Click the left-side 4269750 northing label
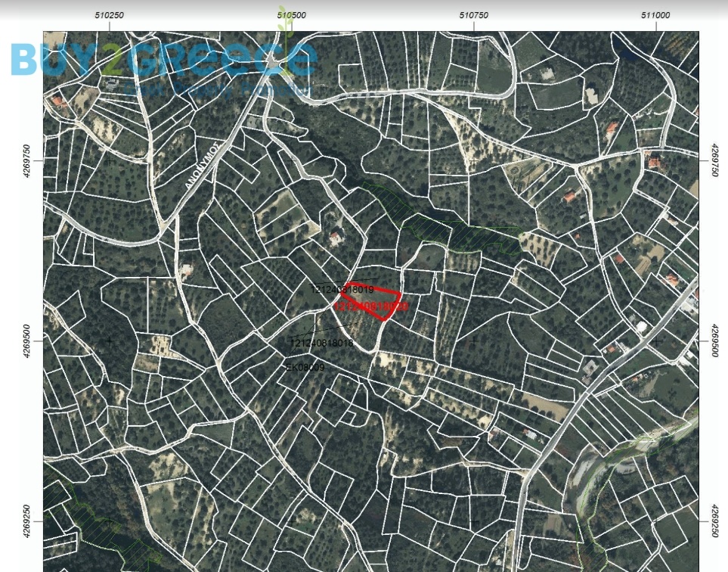The height and width of the screenshot is (572, 728). click(27, 160)
